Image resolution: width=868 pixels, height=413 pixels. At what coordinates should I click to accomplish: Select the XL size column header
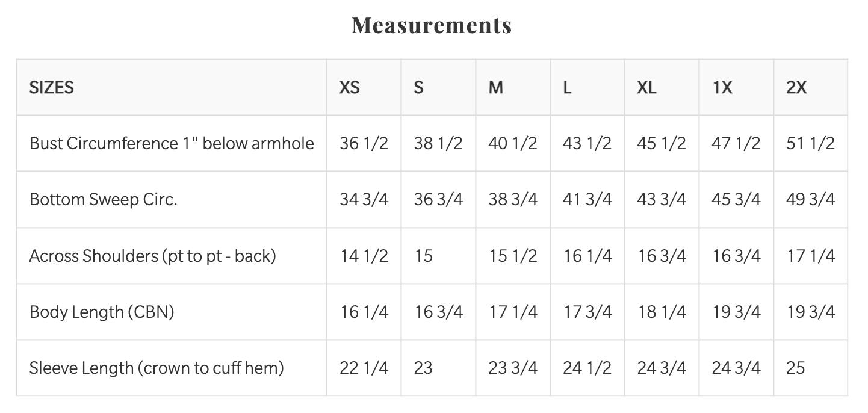coord(646,88)
